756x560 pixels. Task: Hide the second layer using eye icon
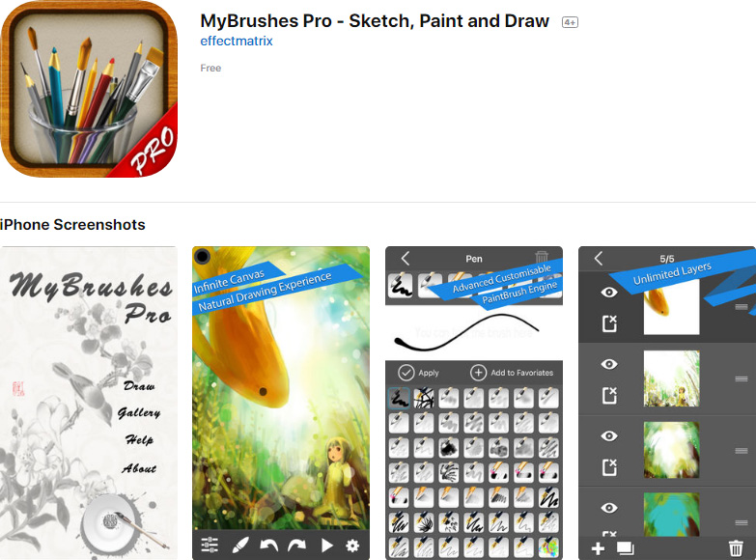click(609, 364)
